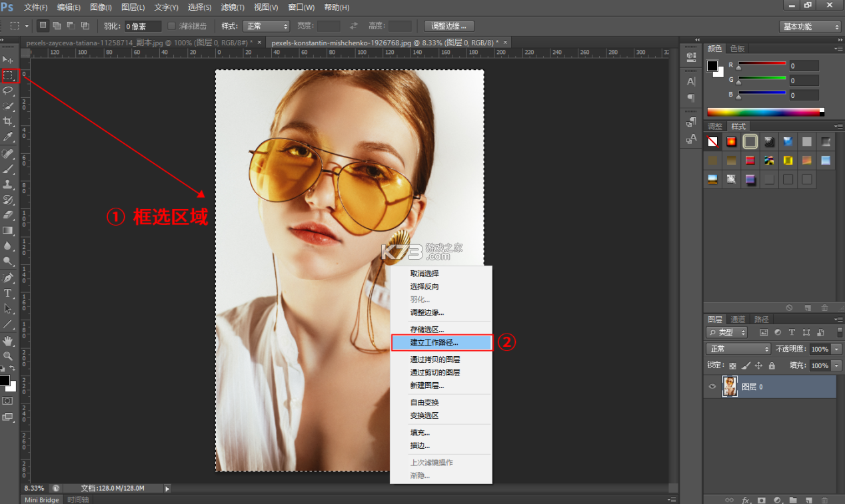Image resolution: width=845 pixels, height=504 pixels.
Task: Expand the 不透明度 opacity slider arrow
Action: (x=837, y=349)
